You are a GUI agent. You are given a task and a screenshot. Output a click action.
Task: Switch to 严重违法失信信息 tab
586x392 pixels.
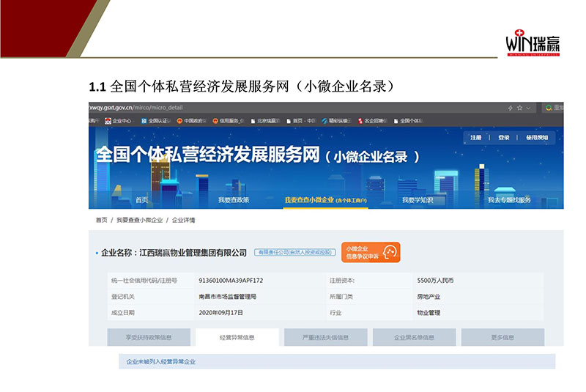(325, 337)
